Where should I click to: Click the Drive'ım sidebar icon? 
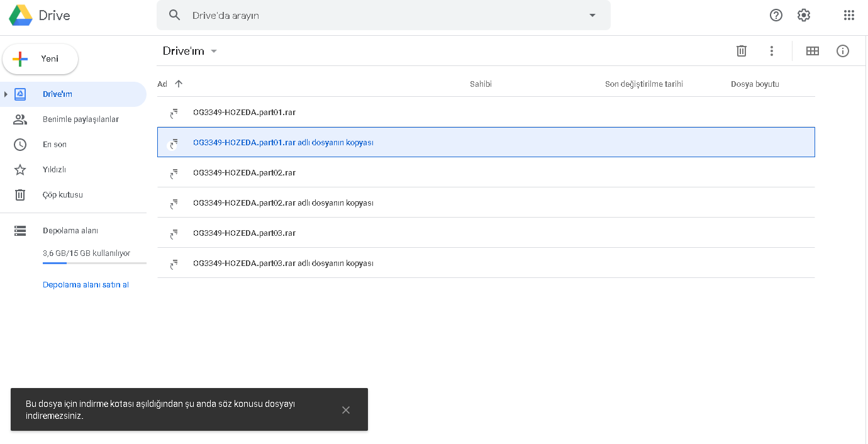(20, 94)
